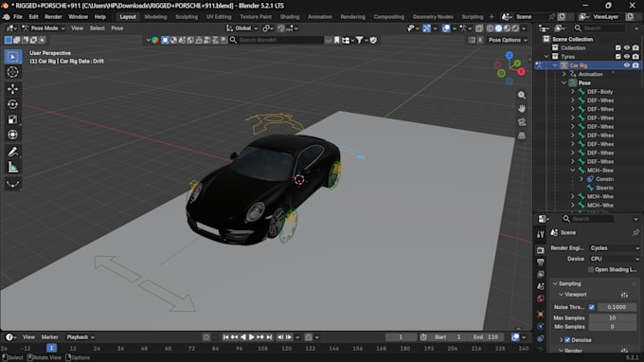
Task: Toggle the Denoise checkbox
Action: pos(567,340)
